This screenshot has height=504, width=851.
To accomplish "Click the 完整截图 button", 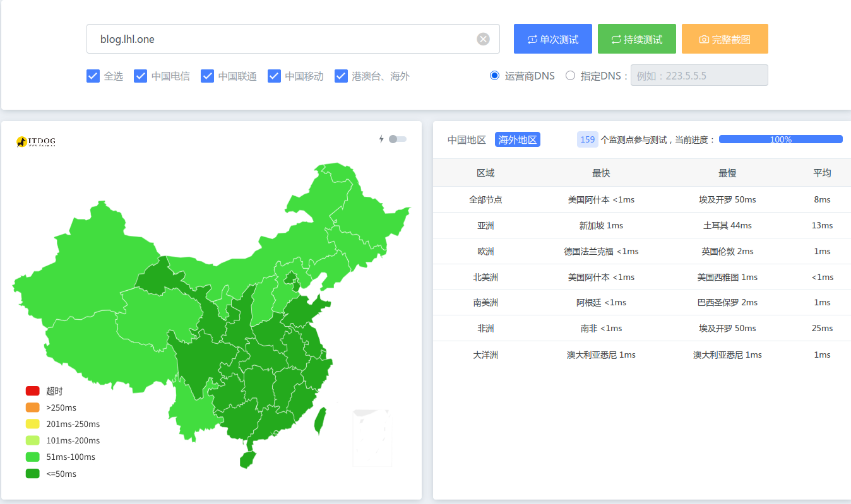I will [x=725, y=38].
